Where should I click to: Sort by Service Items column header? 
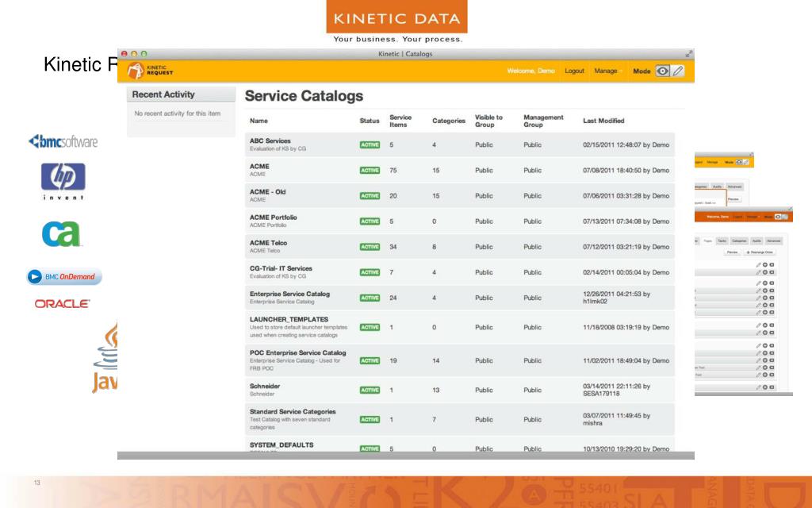400,121
